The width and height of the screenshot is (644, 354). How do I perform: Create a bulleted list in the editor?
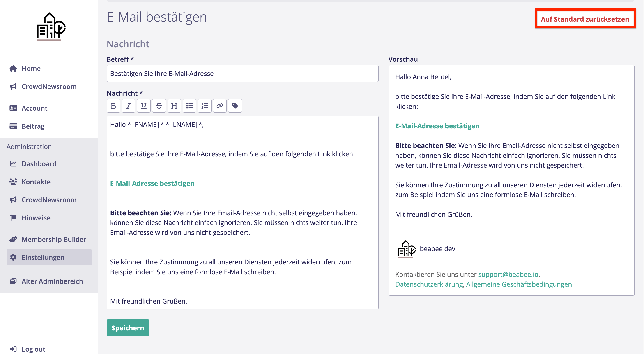click(189, 106)
